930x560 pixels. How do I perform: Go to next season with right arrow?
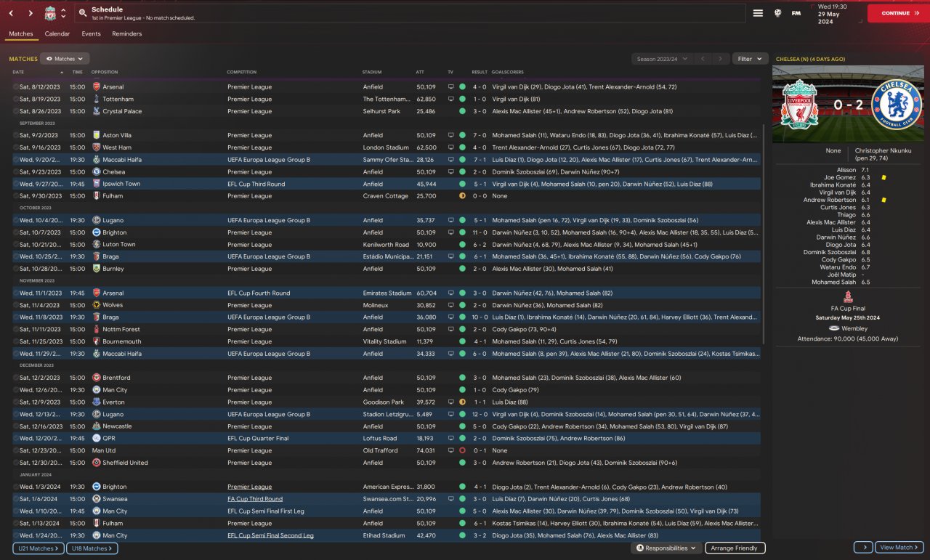[x=720, y=59]
